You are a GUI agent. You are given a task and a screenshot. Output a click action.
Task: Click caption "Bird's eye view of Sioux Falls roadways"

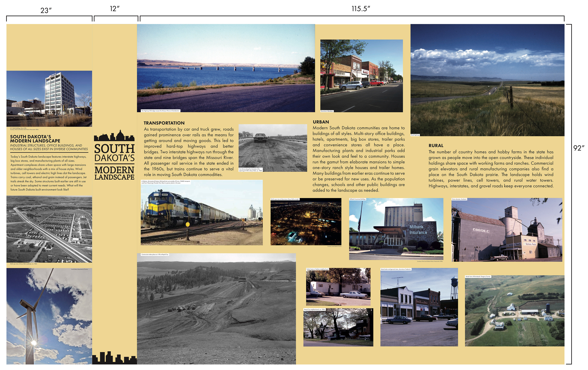coord(24,264)
